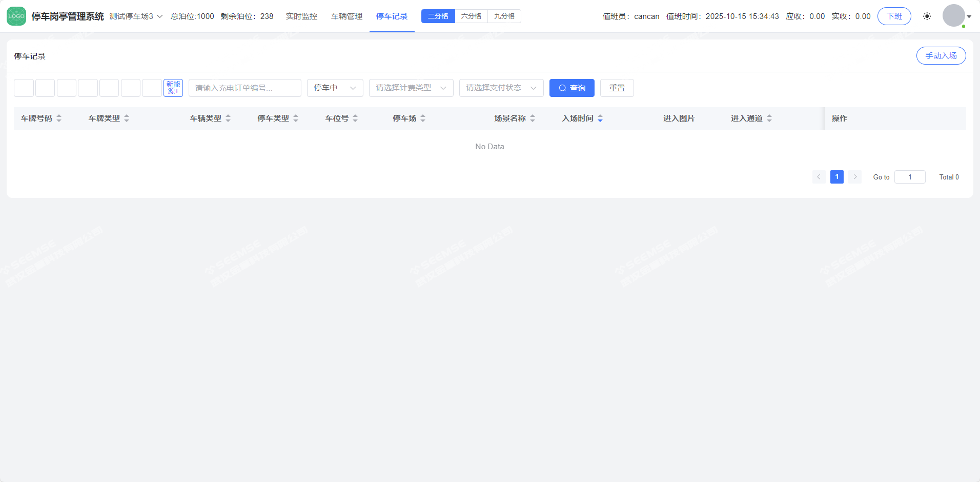The height and width of the screenshot is (482, 980).
Task: Toggle the light/dark theme sun icon
Action: (x=927, y=16)
